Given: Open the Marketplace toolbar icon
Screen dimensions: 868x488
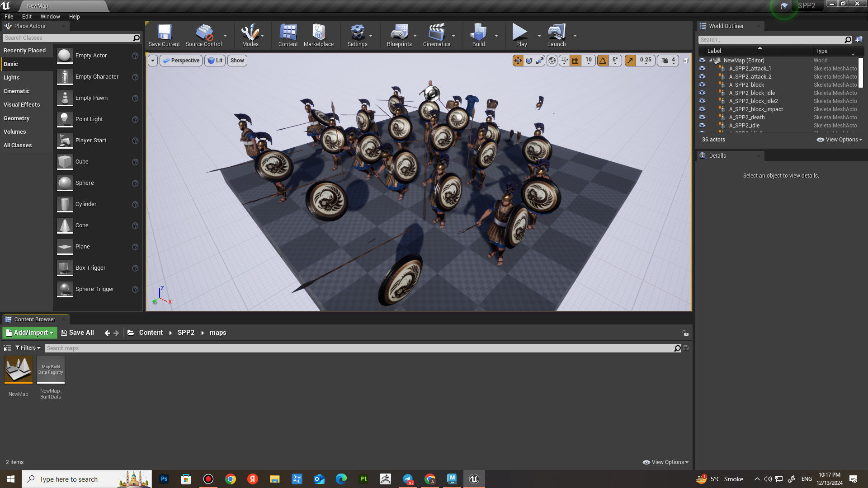Looking at the screenshot, I should click(318, 35).
